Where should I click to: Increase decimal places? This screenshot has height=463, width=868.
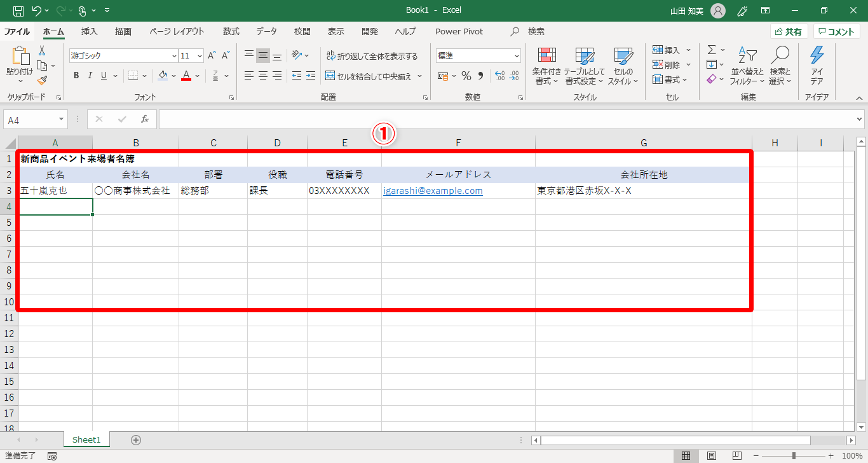[x=499, y=76]
